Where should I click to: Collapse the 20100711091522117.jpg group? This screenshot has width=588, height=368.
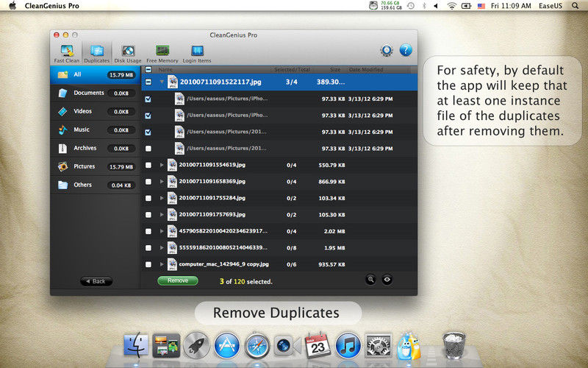(x=162, y=82)
